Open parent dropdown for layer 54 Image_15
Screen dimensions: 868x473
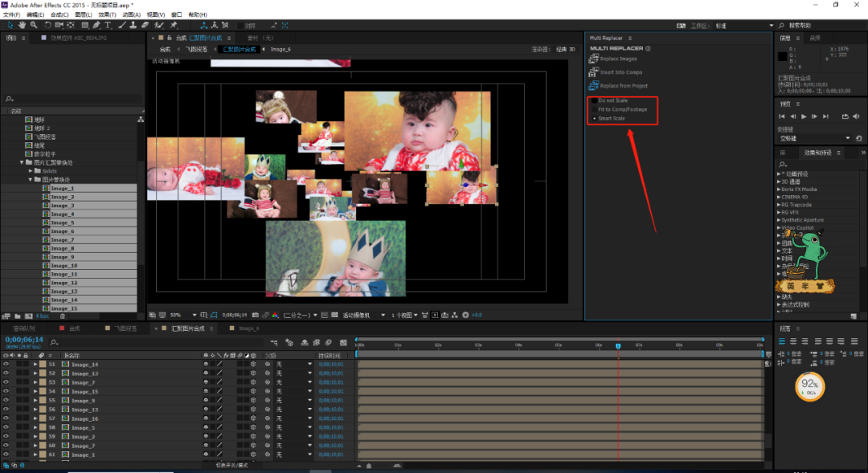tap(293, 392)
